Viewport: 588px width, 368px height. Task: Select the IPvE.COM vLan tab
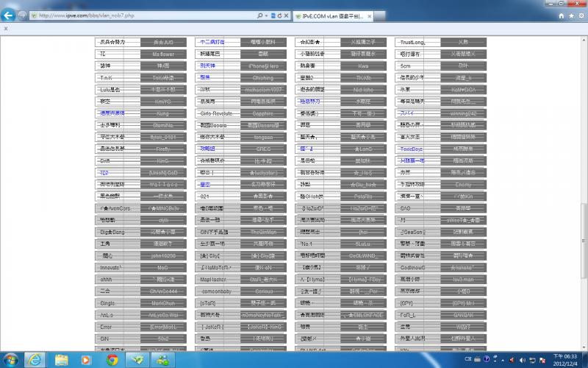click(330, 16)
